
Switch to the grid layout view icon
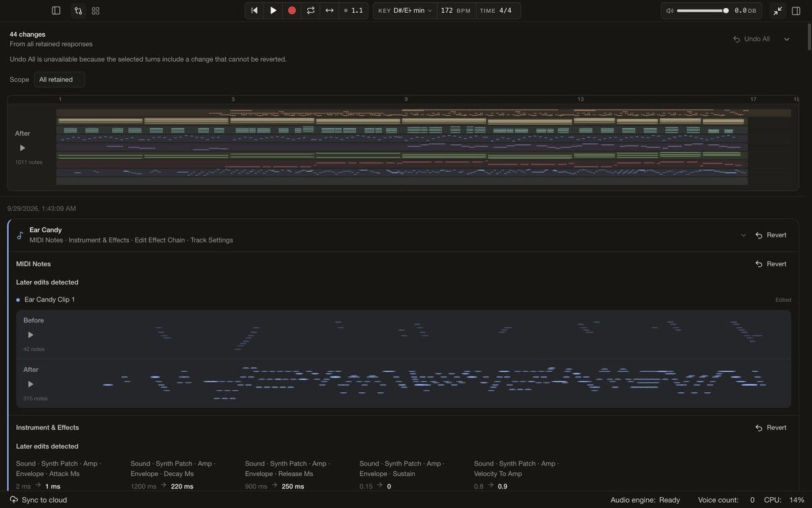pos(95,11)
